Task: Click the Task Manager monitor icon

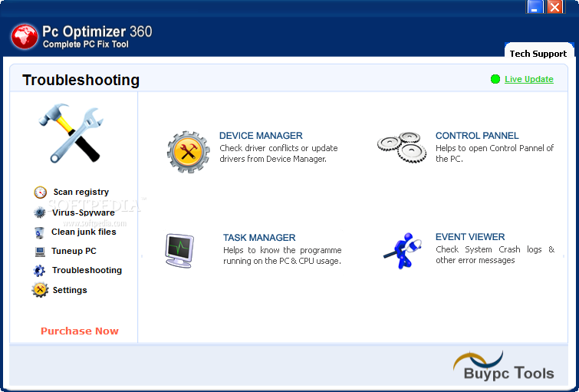Action: pos(179,251)
